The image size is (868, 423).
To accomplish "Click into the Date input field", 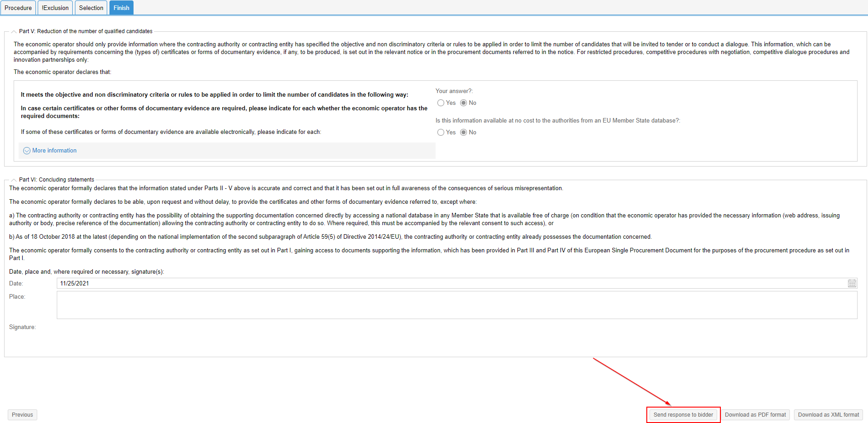I will (x=450, y=283).
